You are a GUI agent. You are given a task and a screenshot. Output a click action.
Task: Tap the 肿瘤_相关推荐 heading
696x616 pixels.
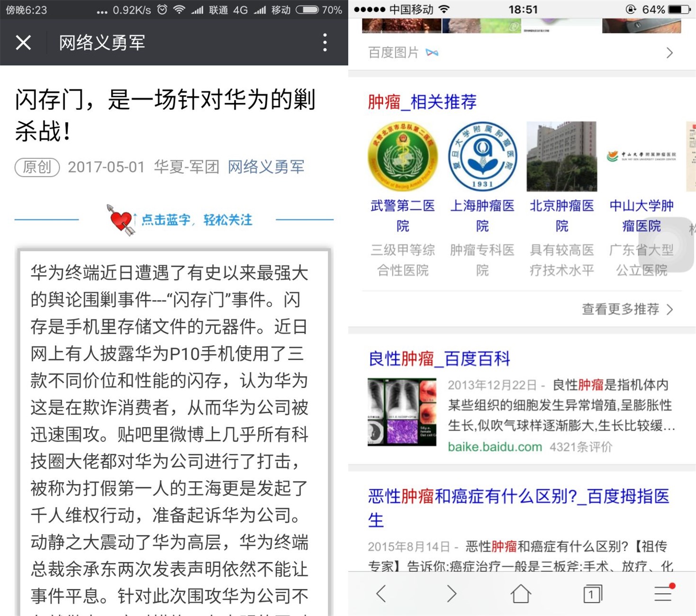click(x=422, y=102)
